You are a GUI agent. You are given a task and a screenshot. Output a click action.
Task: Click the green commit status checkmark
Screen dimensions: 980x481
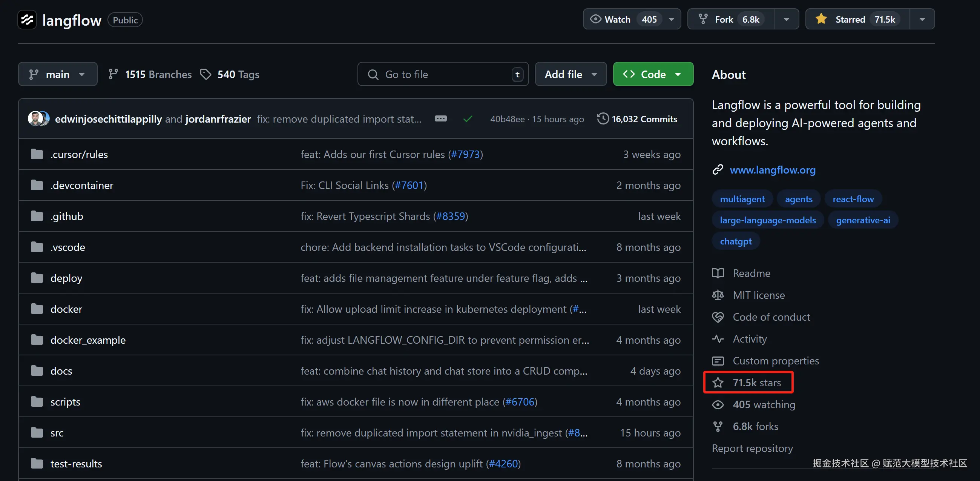pos(468,119)
